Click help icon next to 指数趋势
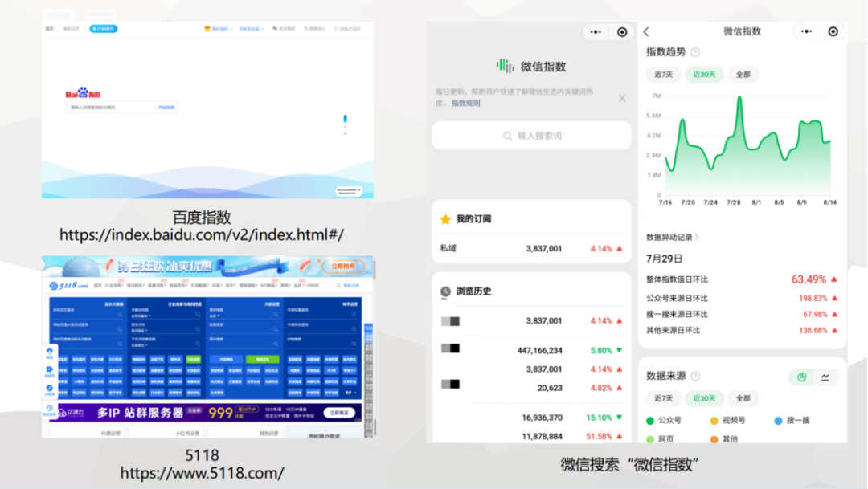The image size is (868, 489). 695,52
